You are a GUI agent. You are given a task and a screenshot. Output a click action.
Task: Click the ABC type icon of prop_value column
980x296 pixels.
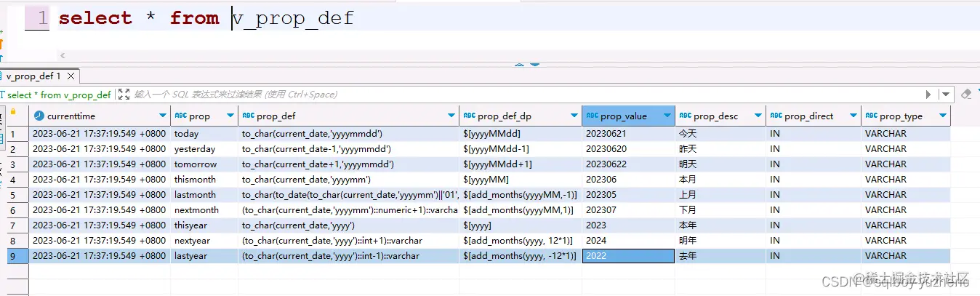pos(593,116)
